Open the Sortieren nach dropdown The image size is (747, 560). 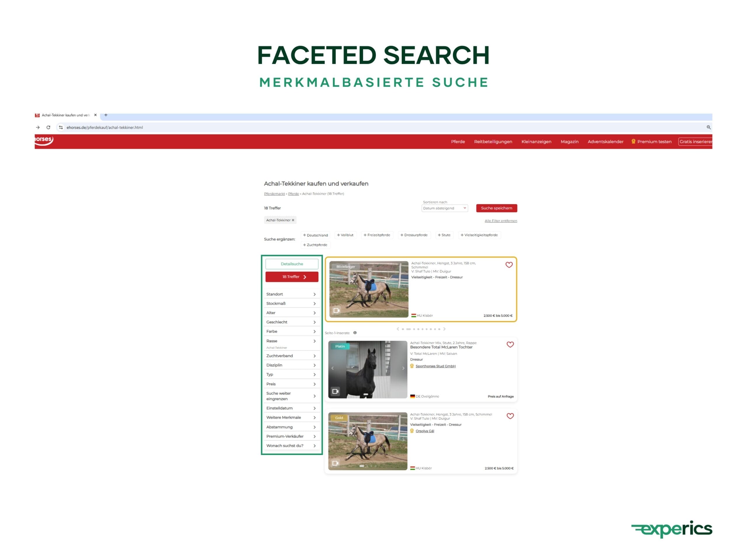(444, 208)
